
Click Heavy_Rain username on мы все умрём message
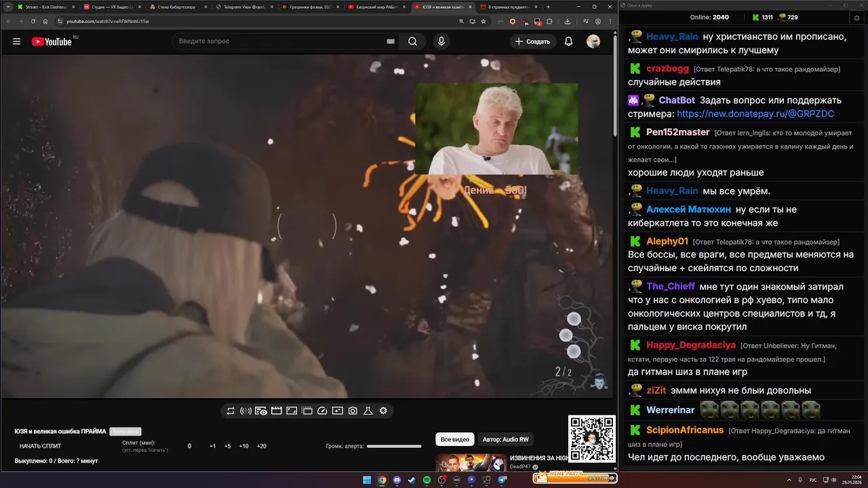point(671,191)
